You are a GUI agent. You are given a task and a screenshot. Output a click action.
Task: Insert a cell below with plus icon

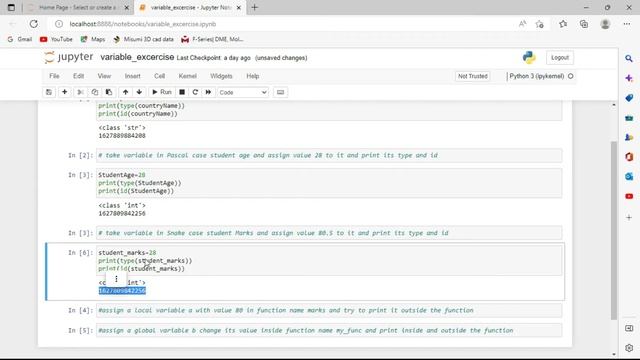click(x=64, y=92)
